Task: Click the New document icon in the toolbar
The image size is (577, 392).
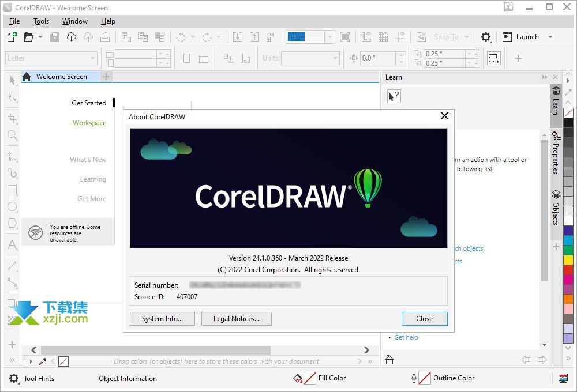Action: click(x=12, y=37)
